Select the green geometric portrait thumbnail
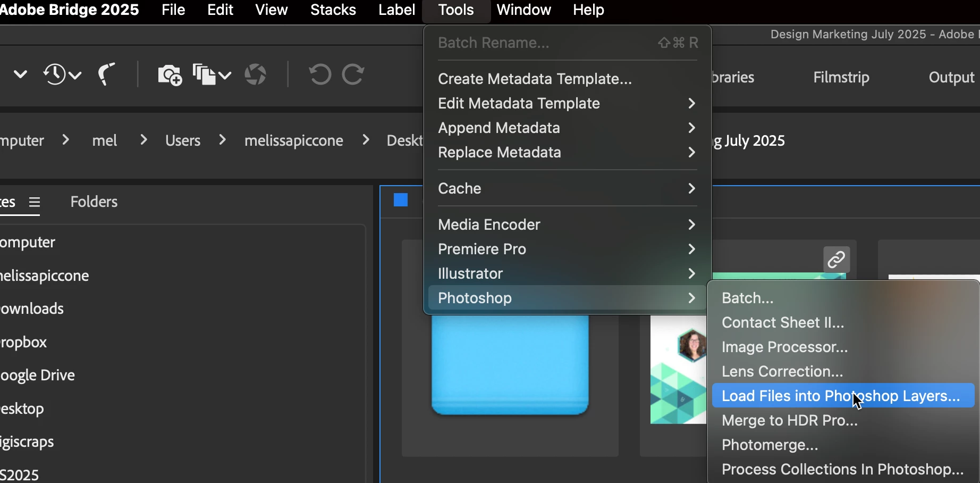Screen dimensions: 980x483 (x=679, y=370)
